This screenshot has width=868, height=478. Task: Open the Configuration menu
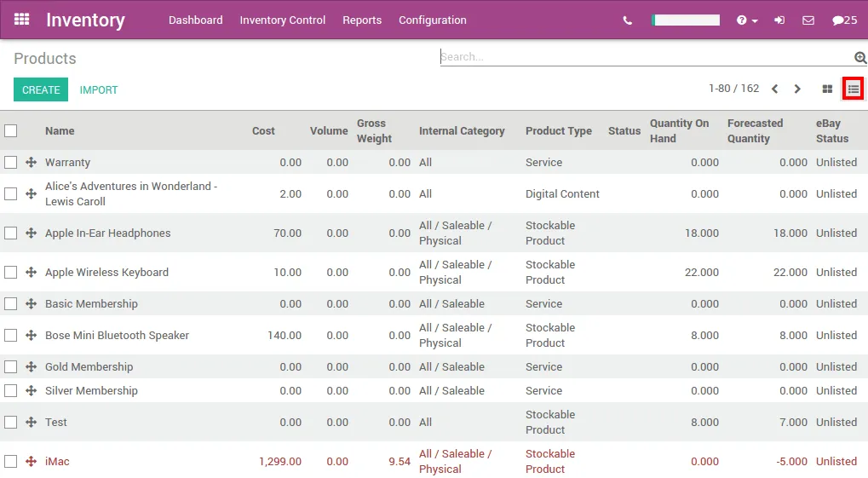pyautogui.click(x=433, y=20)
